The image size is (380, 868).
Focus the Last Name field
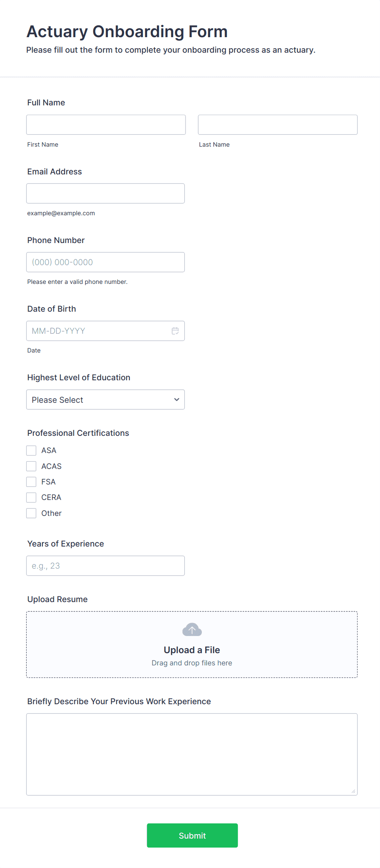278,125
